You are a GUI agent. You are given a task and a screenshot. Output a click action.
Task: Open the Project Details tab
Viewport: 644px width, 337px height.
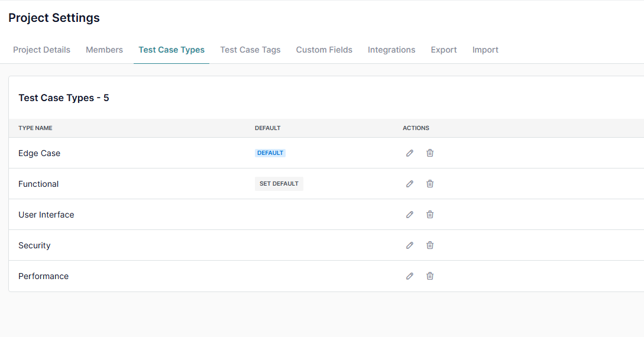coord(41,50)
